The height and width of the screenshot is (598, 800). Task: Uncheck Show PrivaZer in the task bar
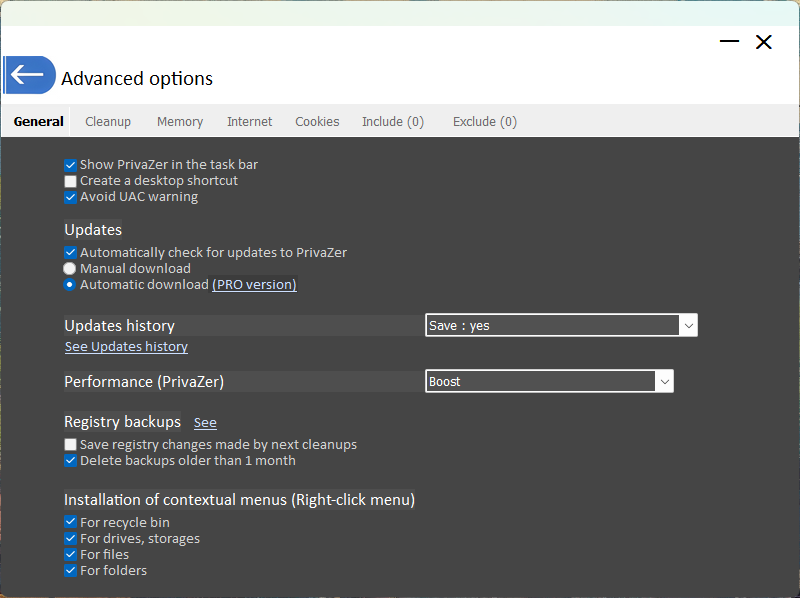tap(70, 165)
